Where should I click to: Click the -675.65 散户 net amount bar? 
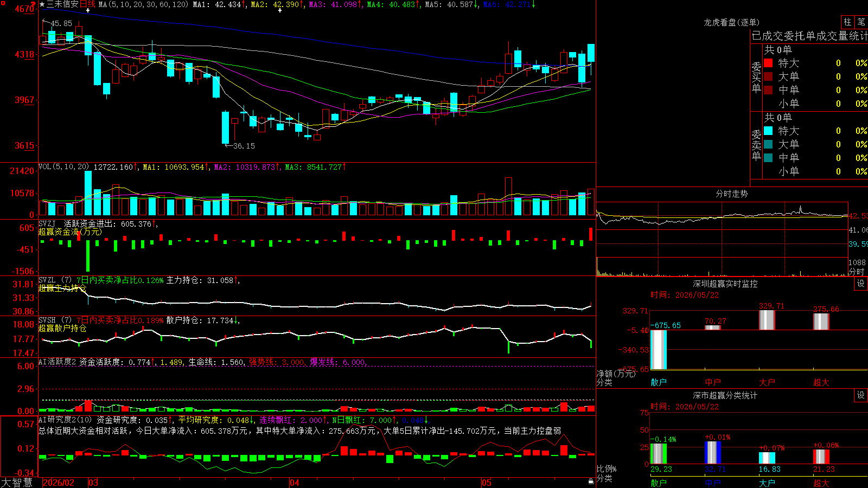point(659,349)
